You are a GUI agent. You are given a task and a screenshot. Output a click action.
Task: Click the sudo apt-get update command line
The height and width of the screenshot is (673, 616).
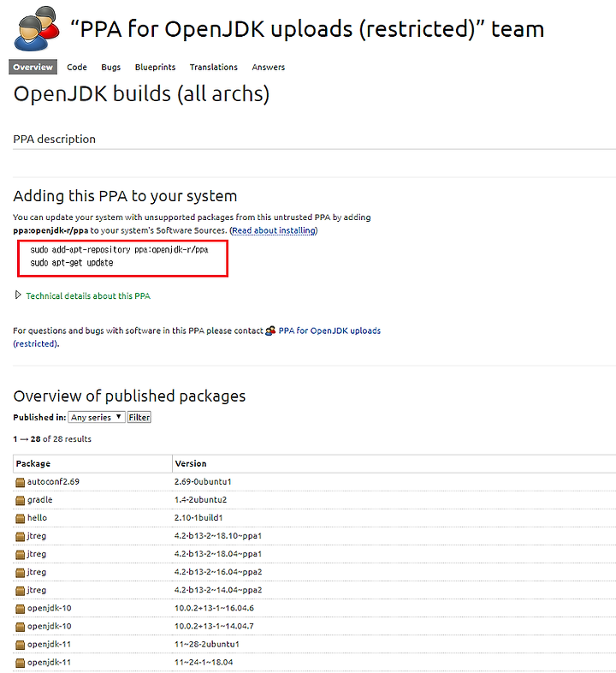click(72, 263)
